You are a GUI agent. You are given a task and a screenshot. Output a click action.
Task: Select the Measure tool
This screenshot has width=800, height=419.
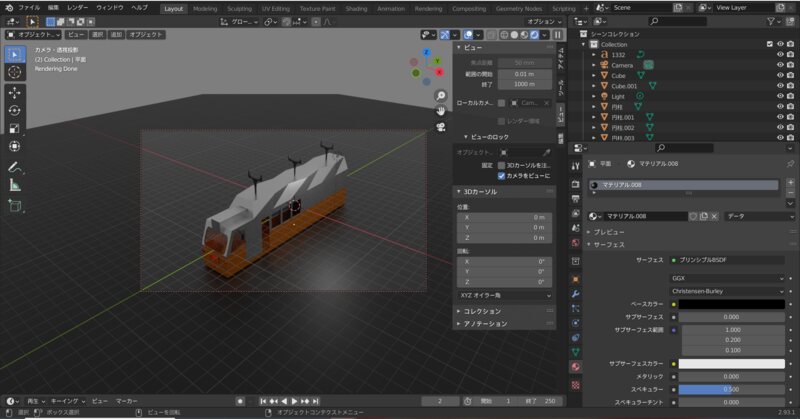pos(14,185)
